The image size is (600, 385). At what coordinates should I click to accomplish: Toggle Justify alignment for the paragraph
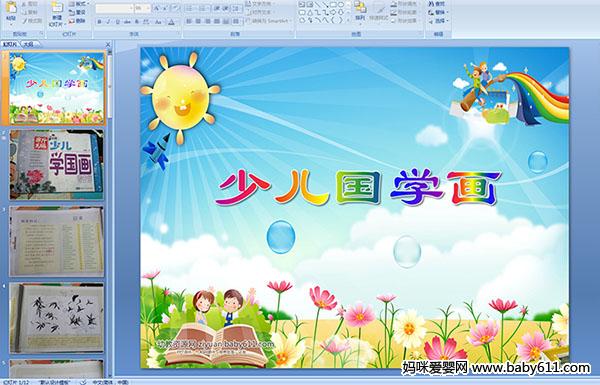coord(217,21)
